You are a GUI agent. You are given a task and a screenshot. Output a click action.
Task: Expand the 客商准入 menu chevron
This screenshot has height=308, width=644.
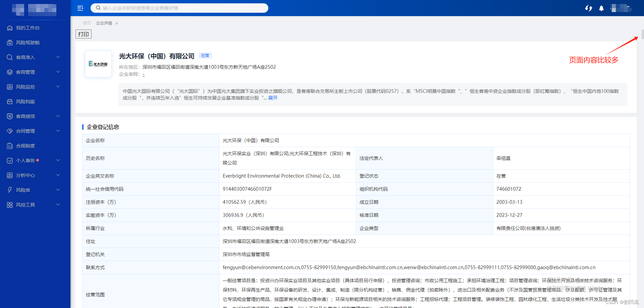[x=58, y=57]
